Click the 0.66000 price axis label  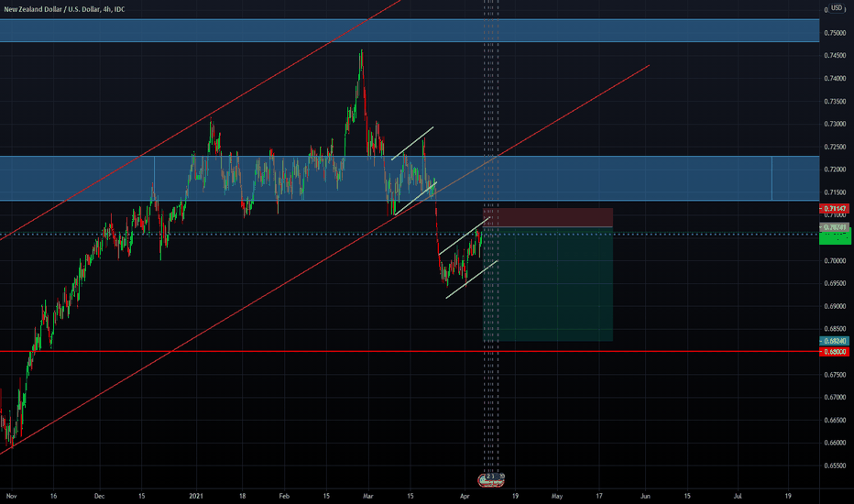click(x=835, y=443)
